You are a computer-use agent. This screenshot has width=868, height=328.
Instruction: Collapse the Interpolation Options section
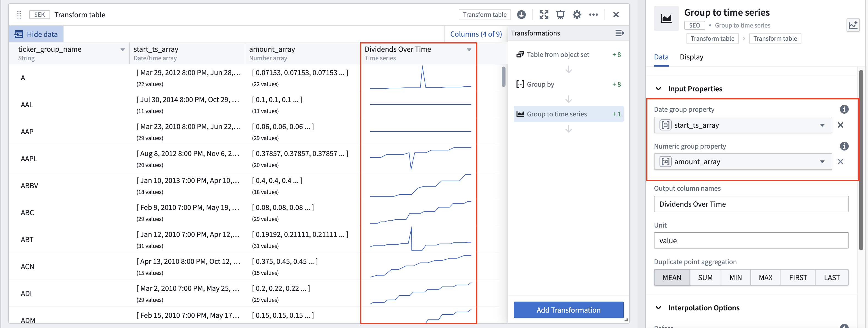coord(658,308)
